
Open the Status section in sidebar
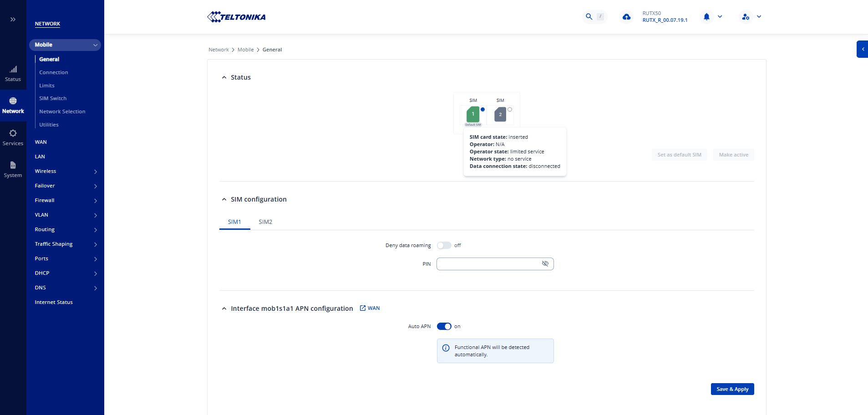pyautogui.click(x=13, y=74)
